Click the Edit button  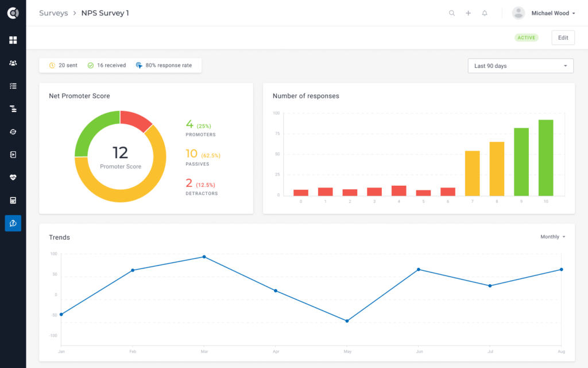pyautogui.click(x=563, y=38)
